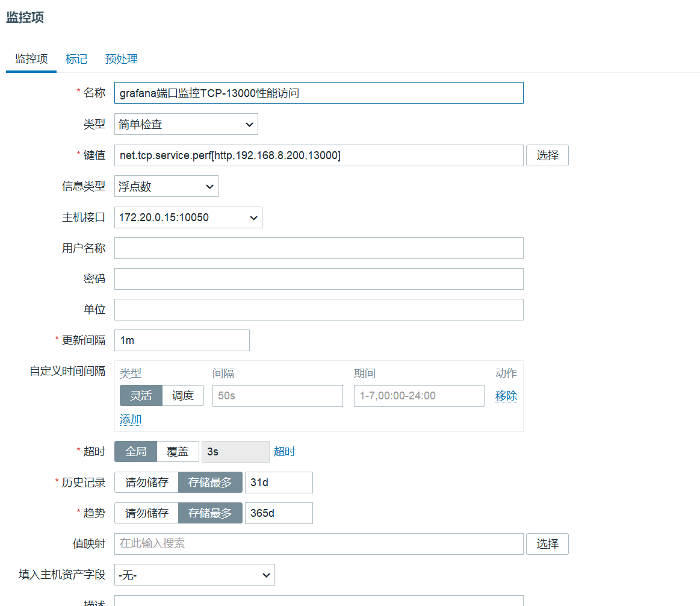Click 选择 button next to 键值
The image size is (700, 606).
click(x=547, y=155)
